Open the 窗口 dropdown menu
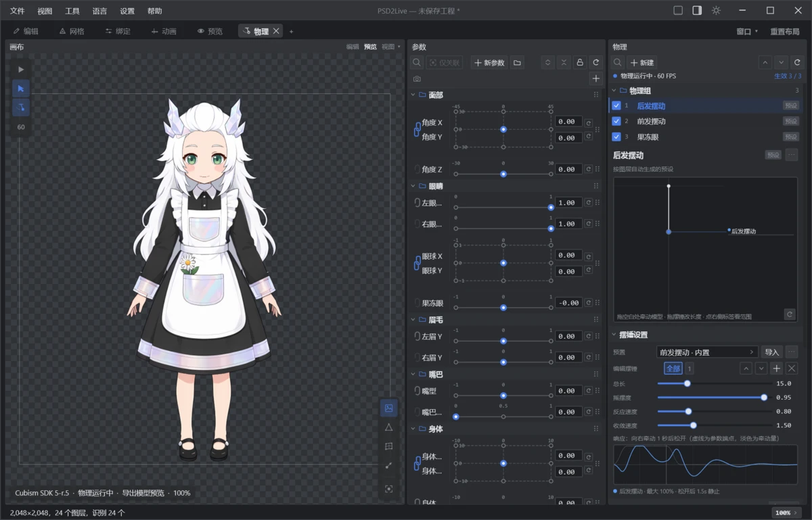 point(747,31)
